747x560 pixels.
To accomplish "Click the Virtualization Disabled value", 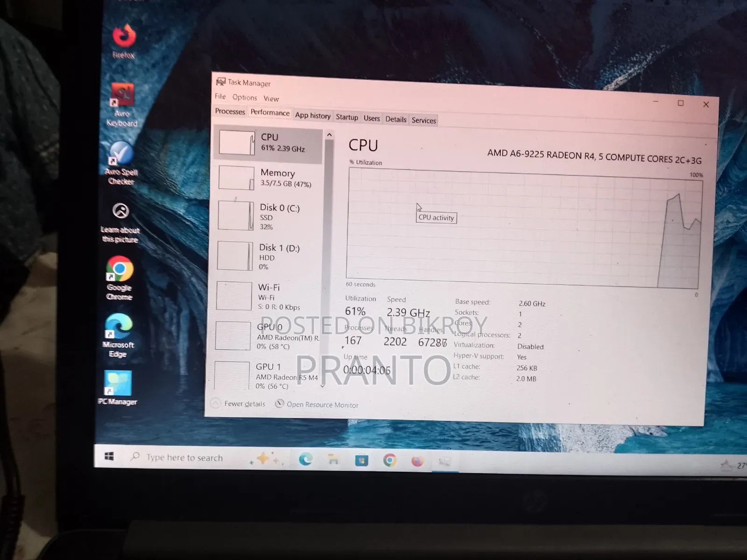I will (530, 347).
